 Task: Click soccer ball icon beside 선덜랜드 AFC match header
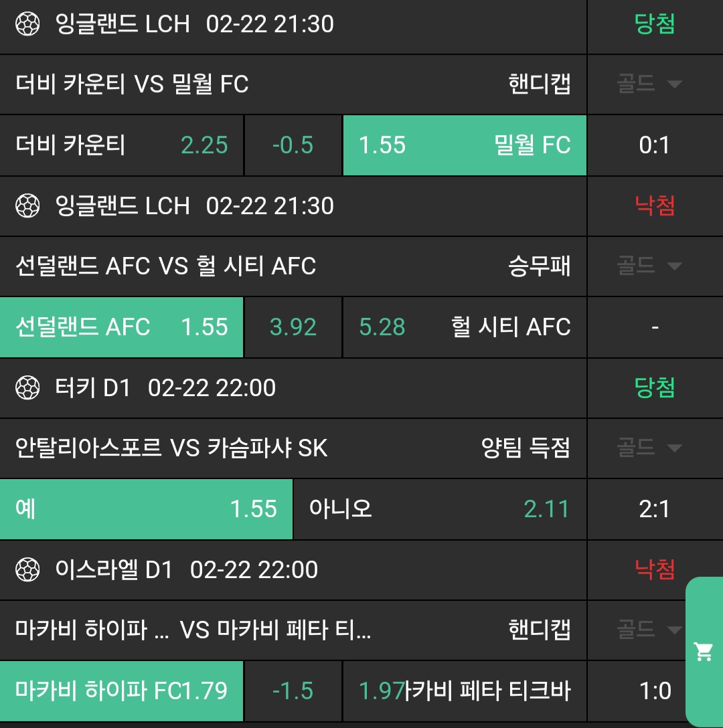tap(28, 206)
